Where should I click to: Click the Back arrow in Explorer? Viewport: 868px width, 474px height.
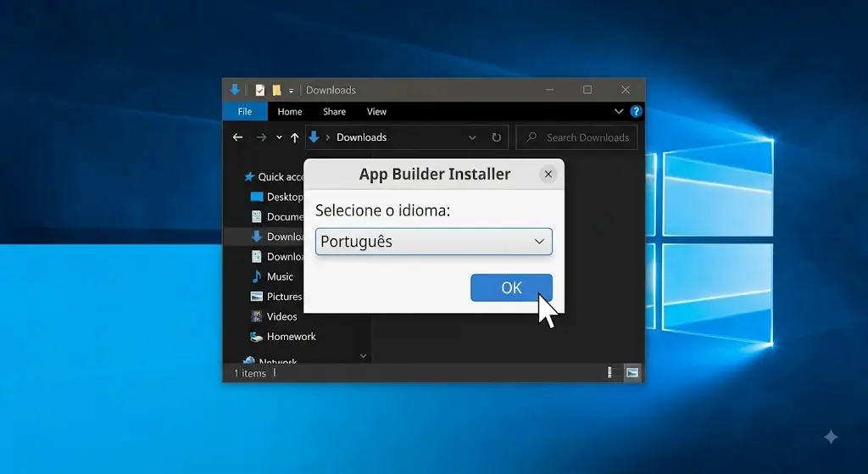(237, 137)
